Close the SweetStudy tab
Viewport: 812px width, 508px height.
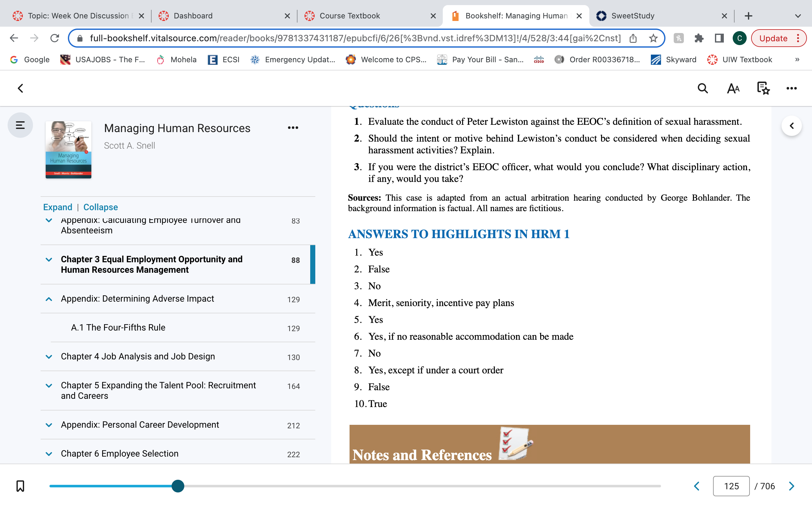pos(724,16)
